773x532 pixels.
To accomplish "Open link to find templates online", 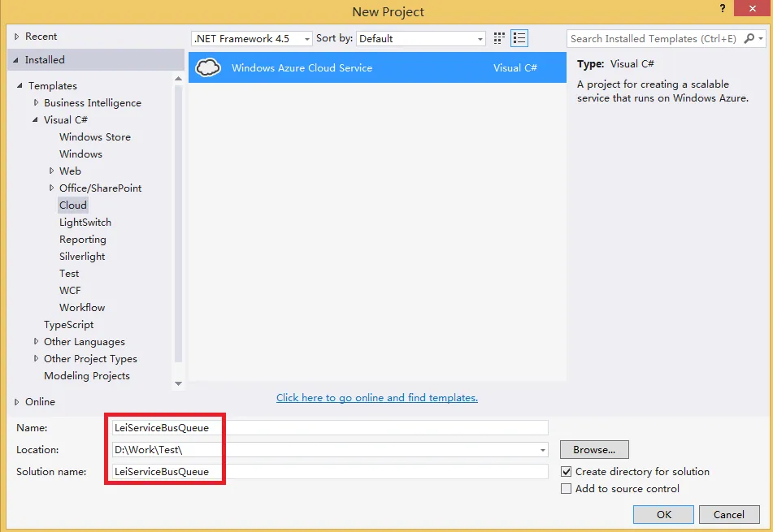I will coord(377,397).
